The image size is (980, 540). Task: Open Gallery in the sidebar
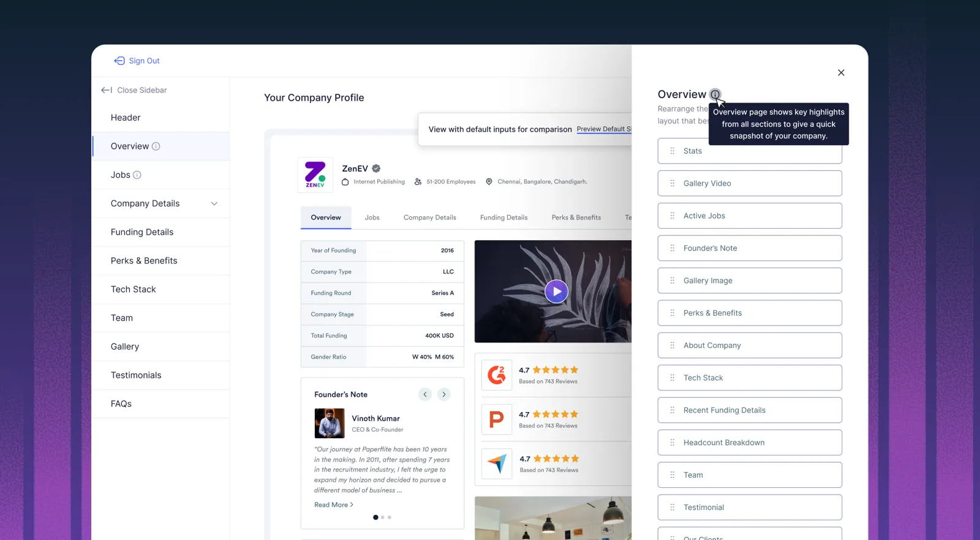pyautogui.click(x=161, y=347)
